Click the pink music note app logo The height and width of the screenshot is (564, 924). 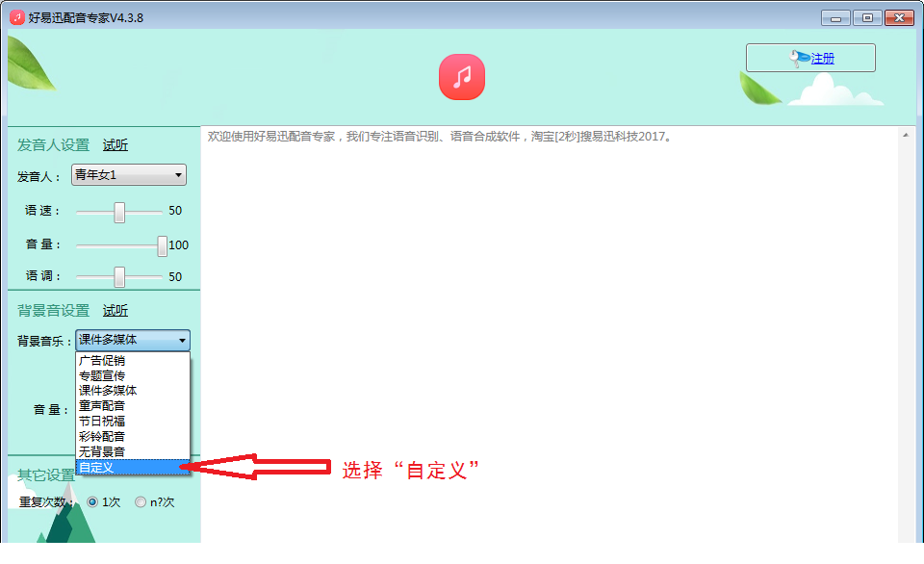(462, 77)
